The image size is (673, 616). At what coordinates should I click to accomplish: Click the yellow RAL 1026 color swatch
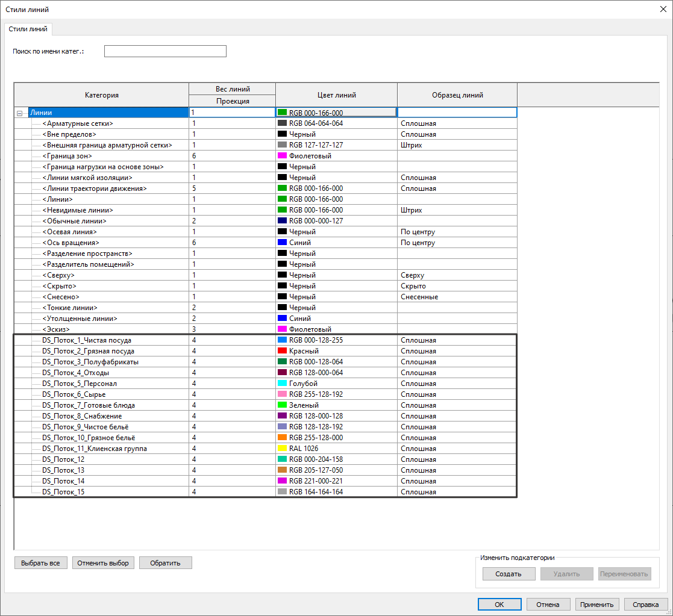coord(282,449)
